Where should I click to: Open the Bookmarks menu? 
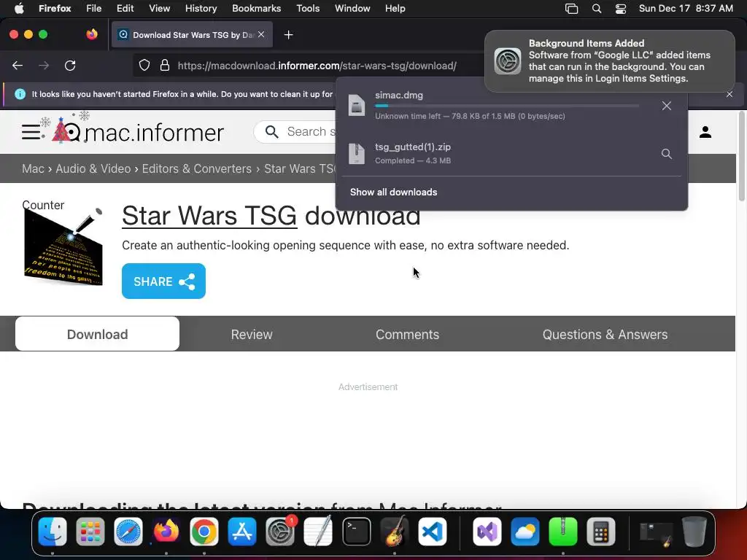[256, 8]
